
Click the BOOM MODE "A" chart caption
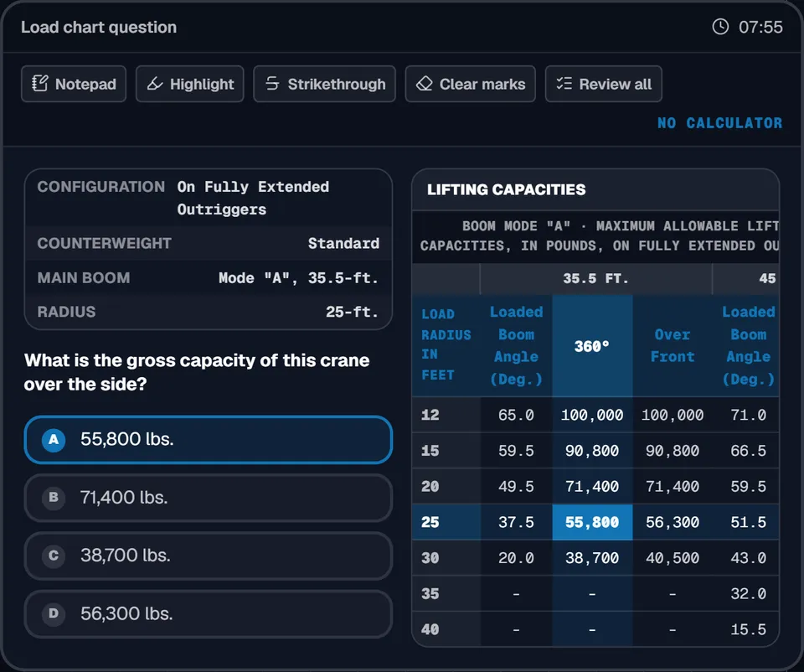pos(600,236)
